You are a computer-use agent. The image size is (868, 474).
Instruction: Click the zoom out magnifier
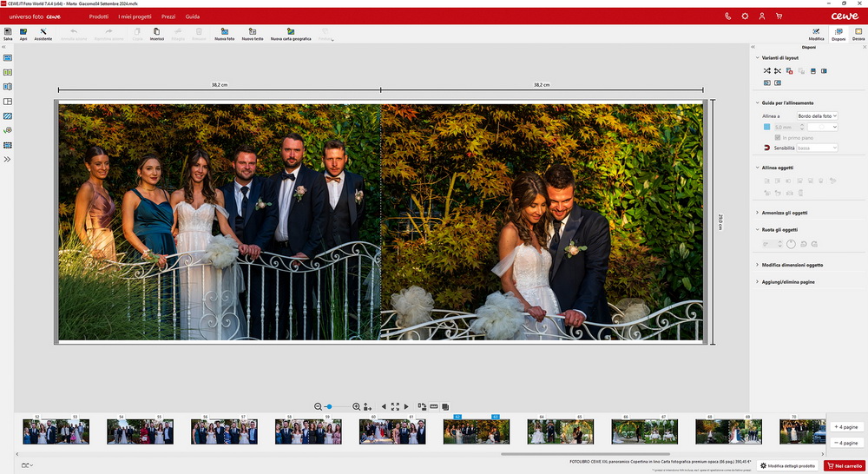point(318,406)
